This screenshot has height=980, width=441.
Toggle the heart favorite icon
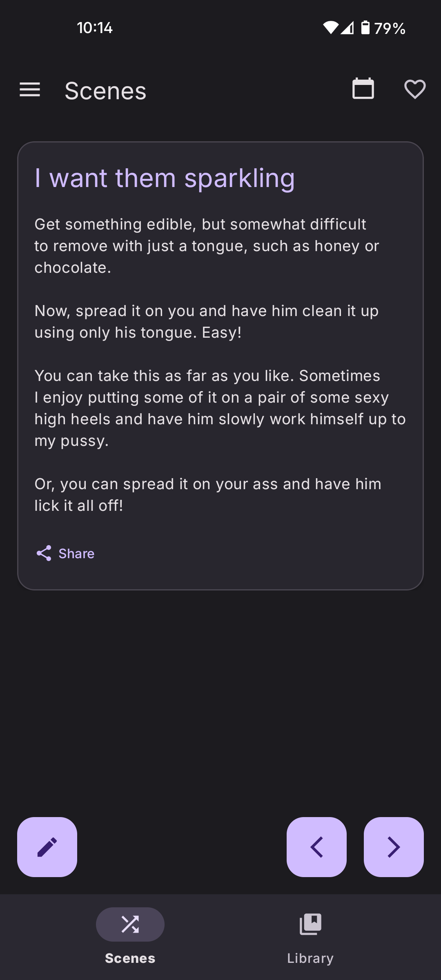click(x=415, y=89)
